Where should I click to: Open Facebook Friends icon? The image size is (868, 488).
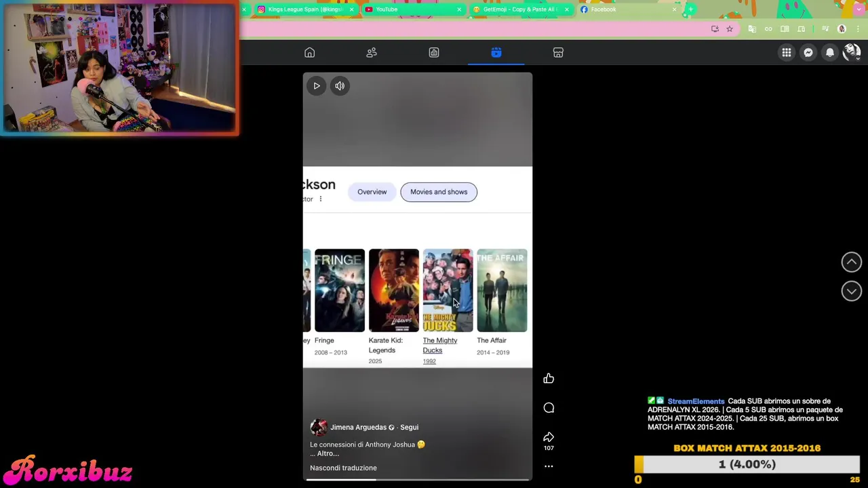coord(372,53)
